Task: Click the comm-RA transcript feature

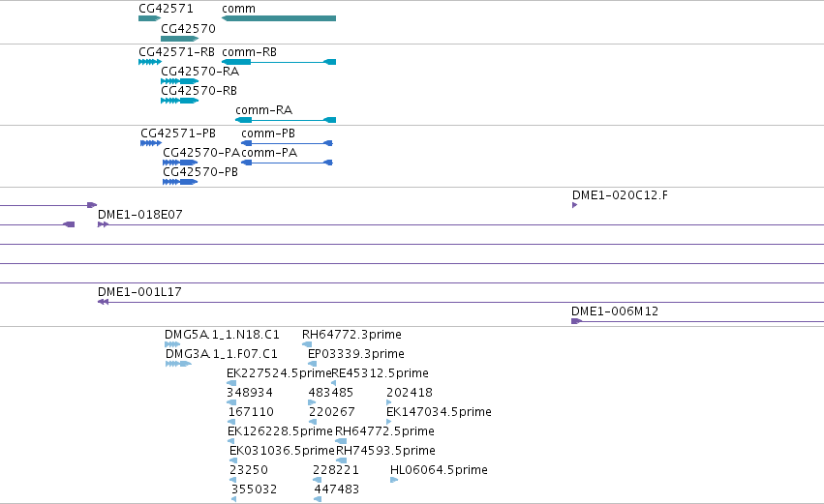Action: tap(286, 120)
